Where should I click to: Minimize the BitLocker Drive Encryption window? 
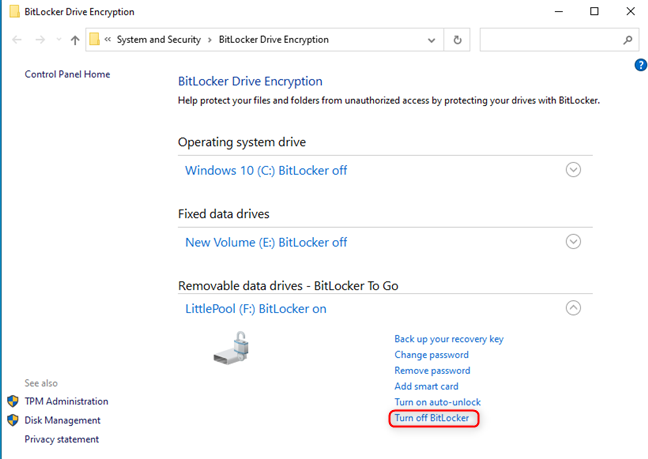(559, 12)
